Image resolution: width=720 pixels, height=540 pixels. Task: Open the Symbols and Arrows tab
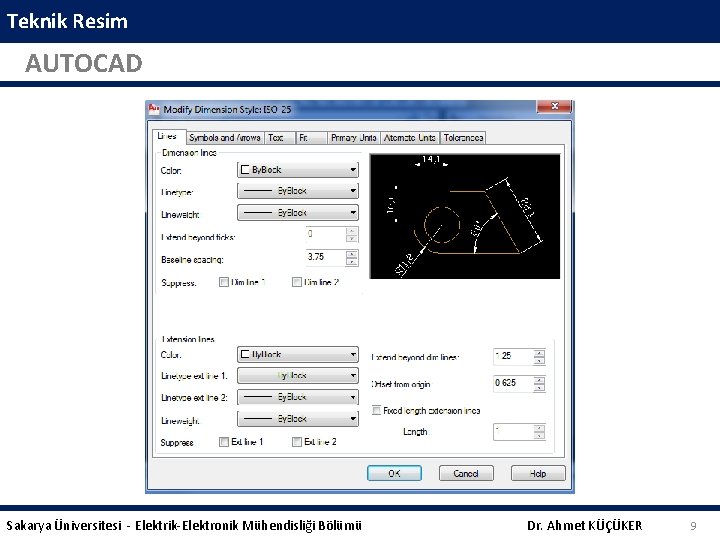pos(225,138)
